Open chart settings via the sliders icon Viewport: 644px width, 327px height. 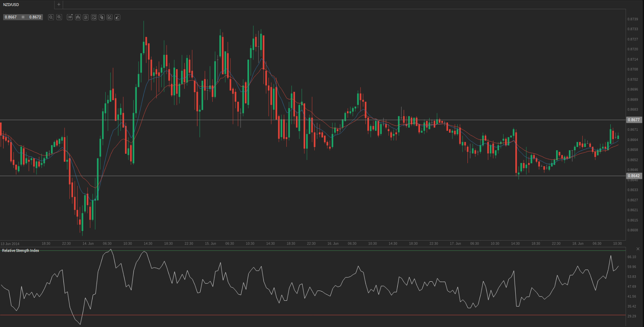pyautogui.click(x=86, y=17)
